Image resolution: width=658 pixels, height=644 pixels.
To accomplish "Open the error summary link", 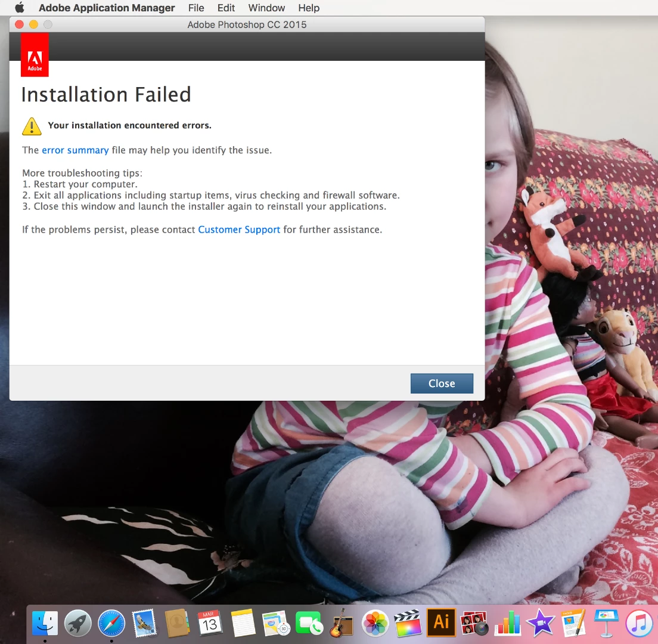I will pos(75,150).
